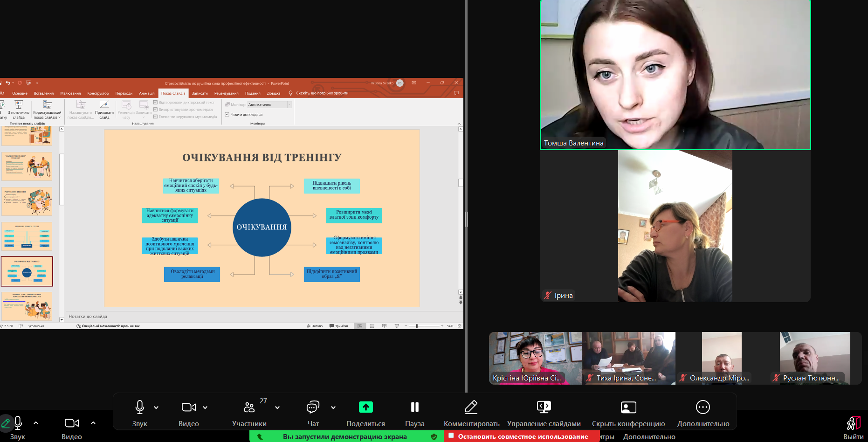
Task: Enable Використовувати хронометраж checkbox
Action: coord(156,110)
